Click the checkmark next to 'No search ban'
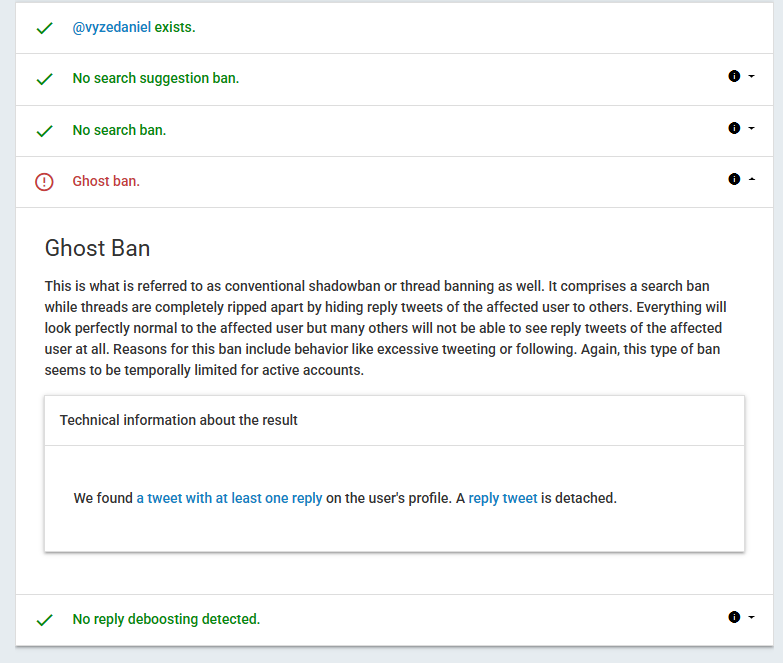783x663 pixels. [x=44, y=131]
